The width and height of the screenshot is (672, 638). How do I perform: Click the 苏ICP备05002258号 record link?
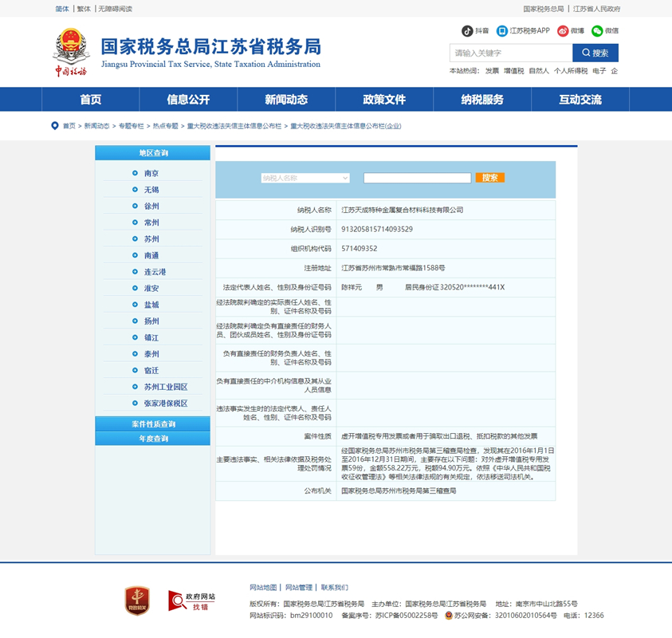(407, 616)
